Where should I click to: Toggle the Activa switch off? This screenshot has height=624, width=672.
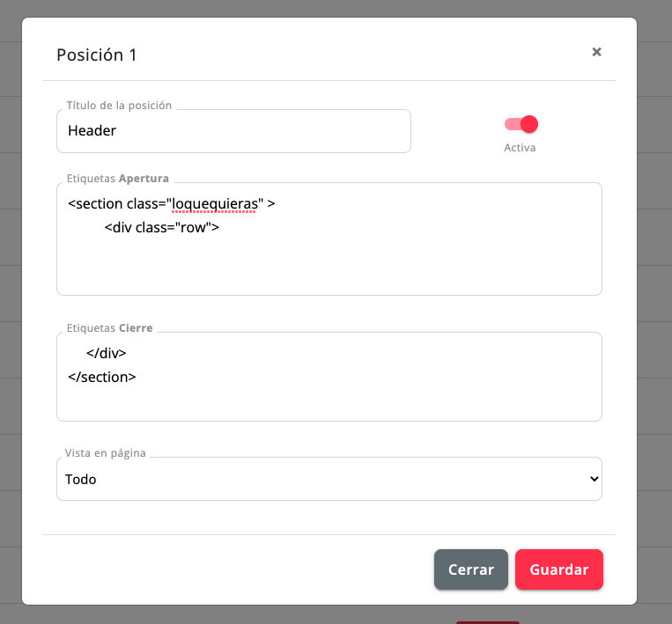tap(521, 124)
